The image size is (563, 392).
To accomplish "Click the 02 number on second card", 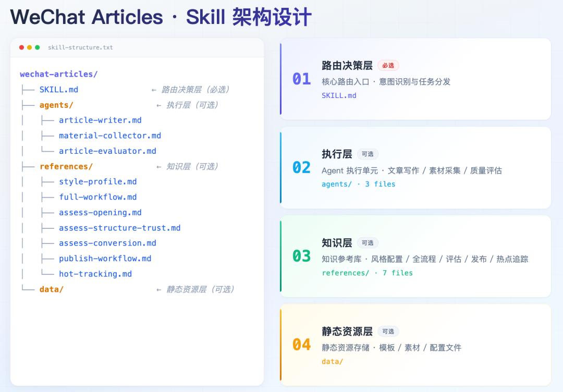I will point(302,168).
